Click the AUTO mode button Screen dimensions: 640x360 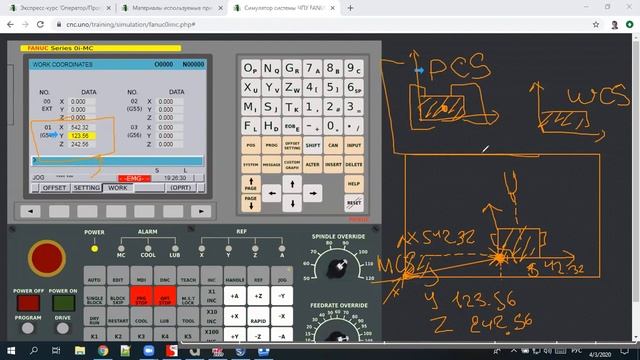pyautogui.click(x=94, y=276)
